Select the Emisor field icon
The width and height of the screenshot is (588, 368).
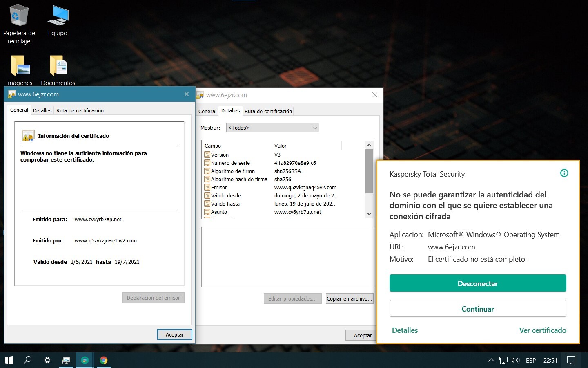click(207, 187)
